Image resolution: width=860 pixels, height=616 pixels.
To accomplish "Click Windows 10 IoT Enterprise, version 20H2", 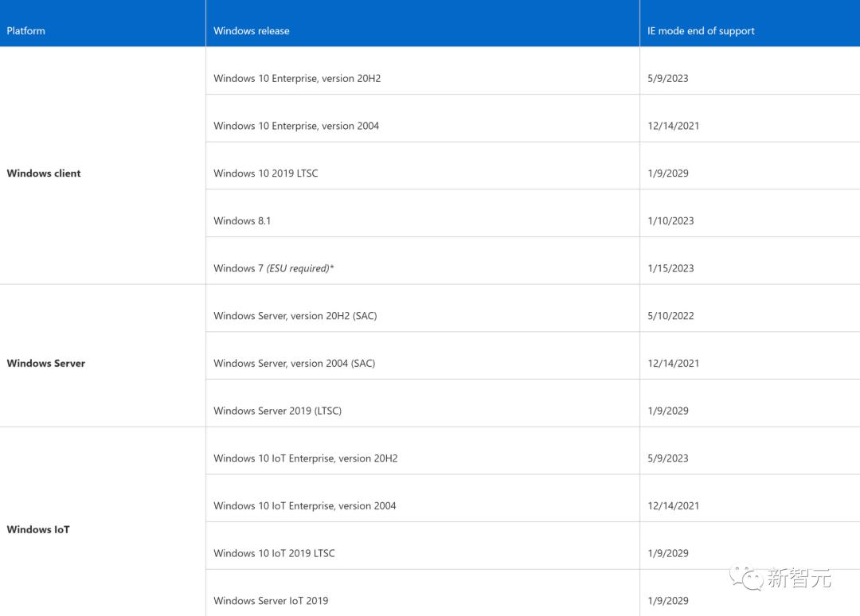I will tap(306, 458).
